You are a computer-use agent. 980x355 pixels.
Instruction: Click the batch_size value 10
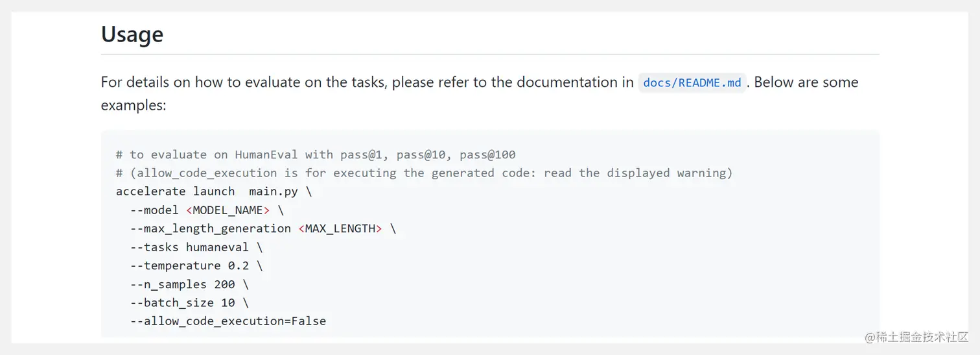coord(227,302)
